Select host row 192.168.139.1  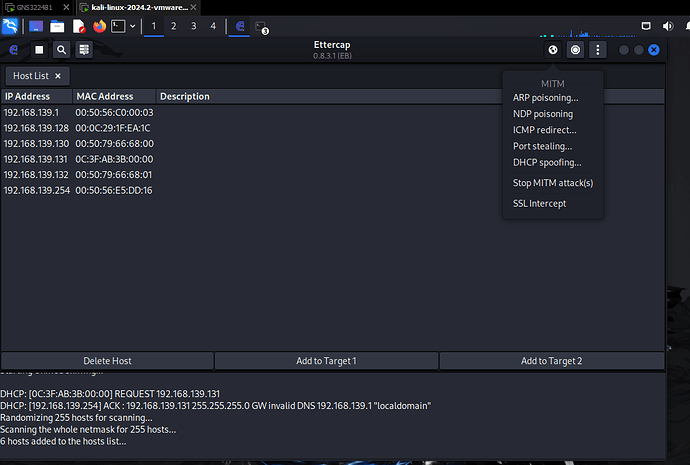click(332, 113)
